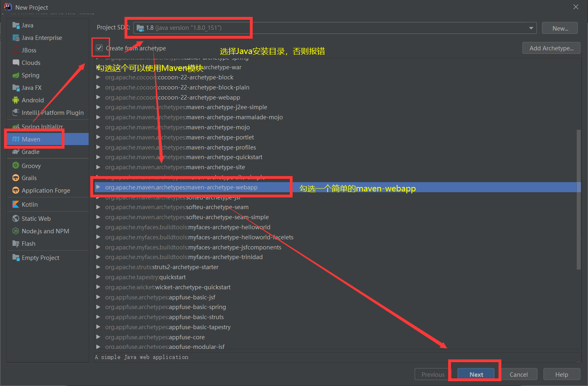588x386 pixels.
Task: Click the JBoss icon
Action: (x=16, y=50)
